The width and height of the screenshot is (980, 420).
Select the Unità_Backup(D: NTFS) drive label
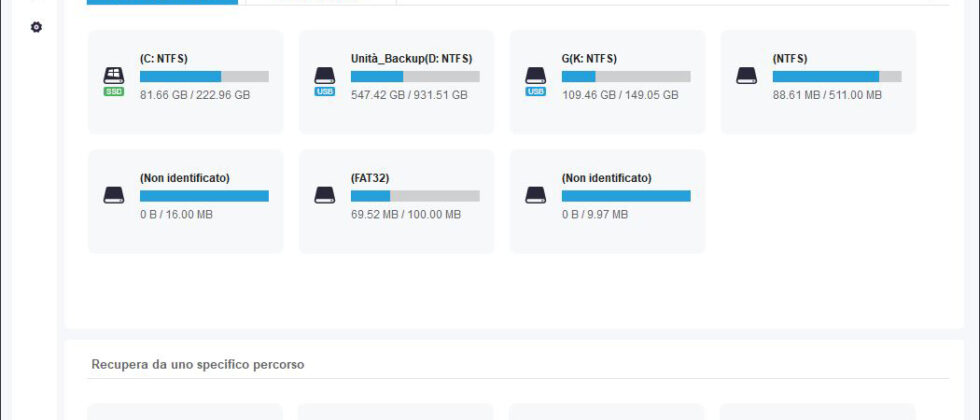pos(412,58)
